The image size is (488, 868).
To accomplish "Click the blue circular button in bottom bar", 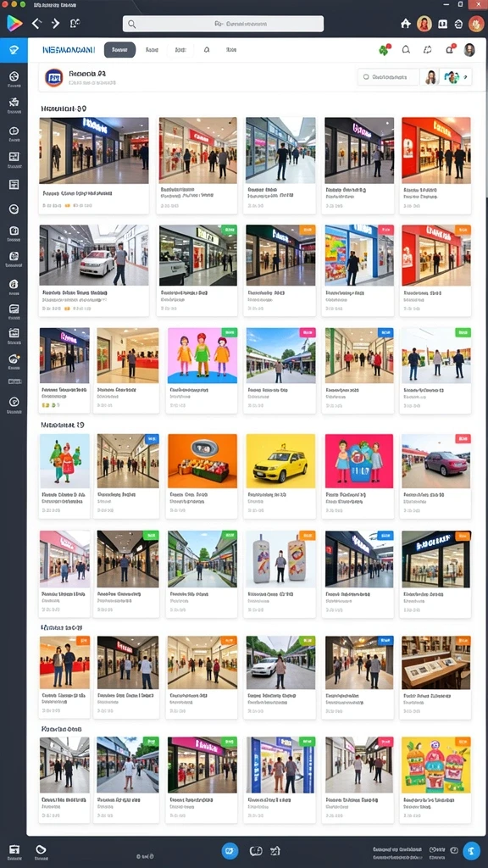I will [230, 851].
